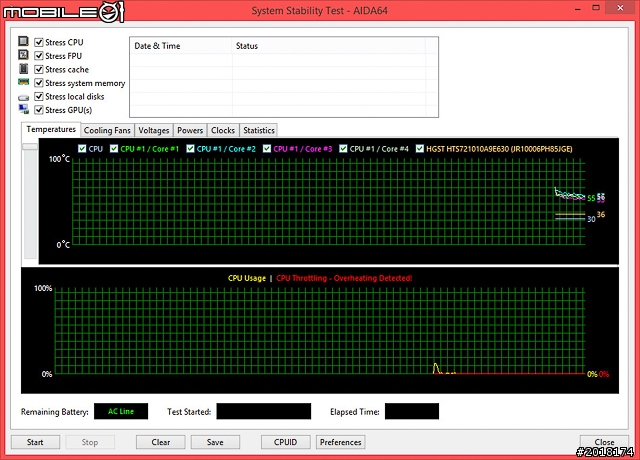
Task: Open the Voltages tab
Action: point(153,130)
